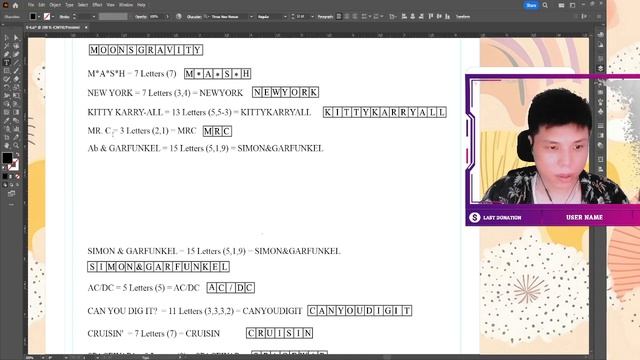
Task: Open the File menu
Action: coord(31,5)
